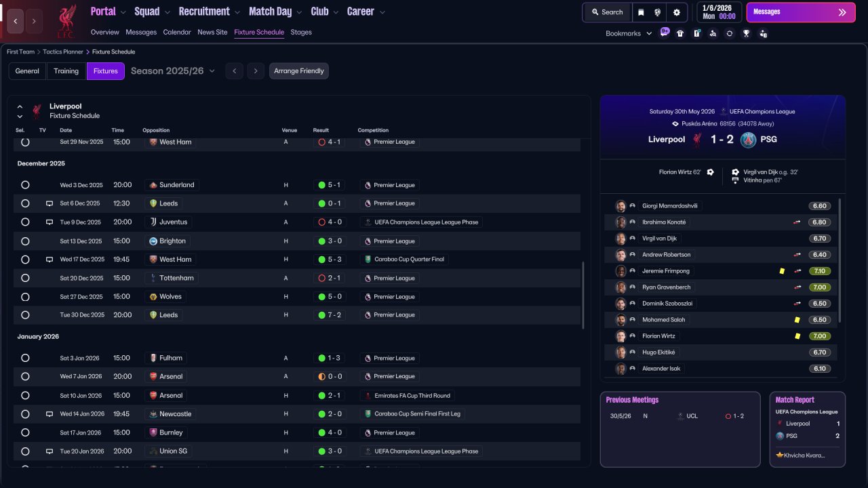Click the shirt icon in bookmarks bar
The height and width of the screenshot is (488, 868).
coord(680,33)
